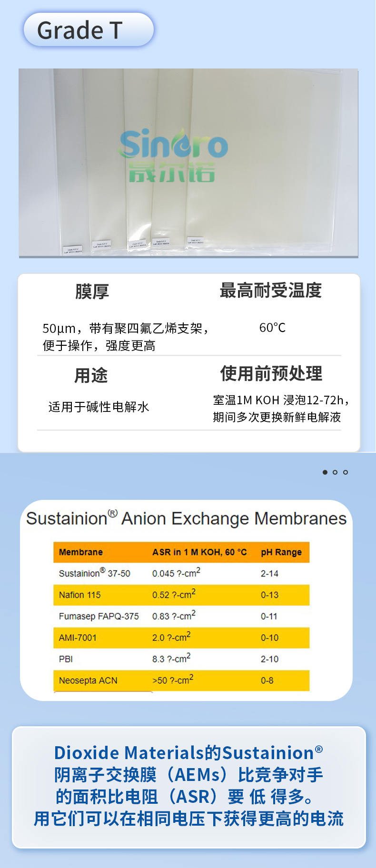Viewport: 376px width, 868px height.
Task: Click the "ASR in 1 M KOH, 60 °C" header
Action: 199,552
